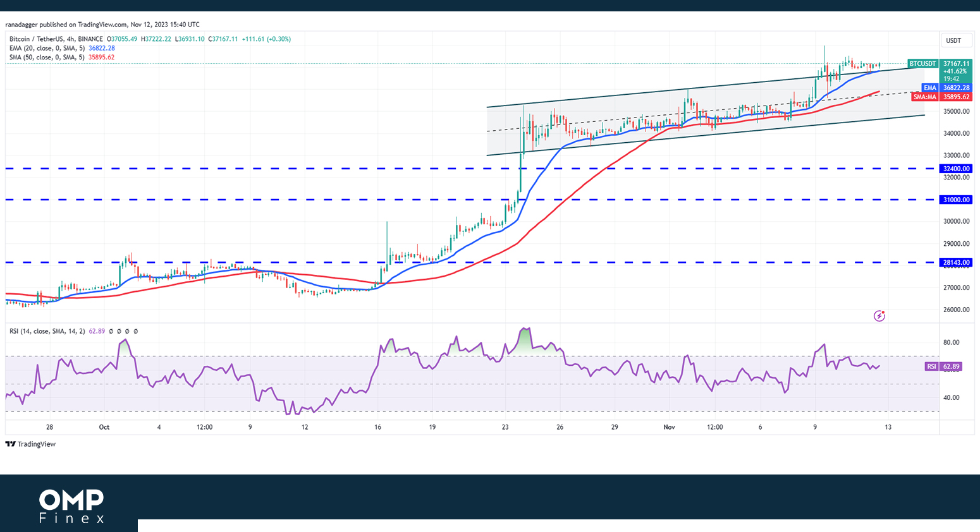Click the 13 date on time axis
980x532 pixels.
(888, 427)
